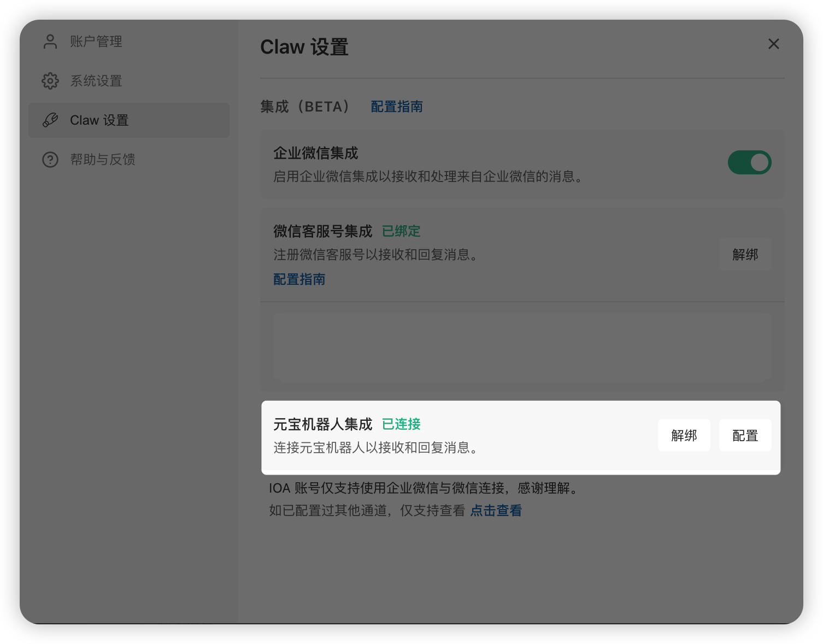
Task: Click the claw icon in the sidebar
Action: coord(50,120)
